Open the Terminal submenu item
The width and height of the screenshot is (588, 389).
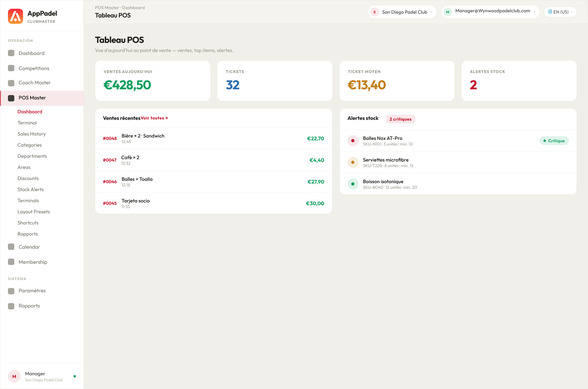point(27,123)
